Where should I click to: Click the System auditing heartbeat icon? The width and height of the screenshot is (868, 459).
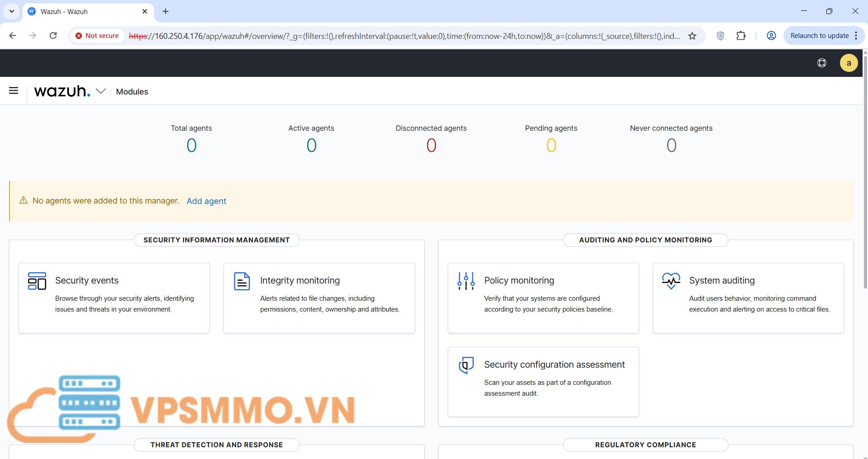click(x=671, y=281)
